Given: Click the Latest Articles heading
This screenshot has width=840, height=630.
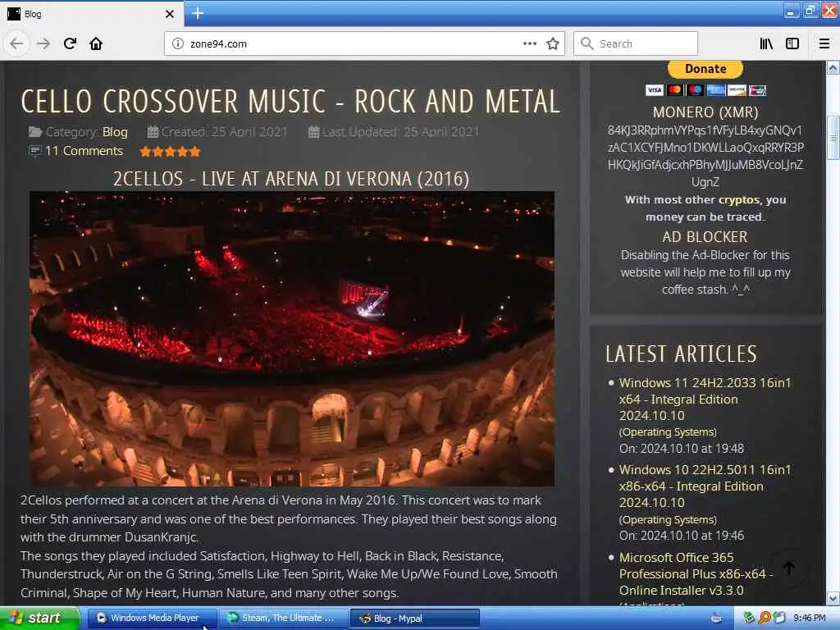Looking at the screenshot, I should point(681,354).
